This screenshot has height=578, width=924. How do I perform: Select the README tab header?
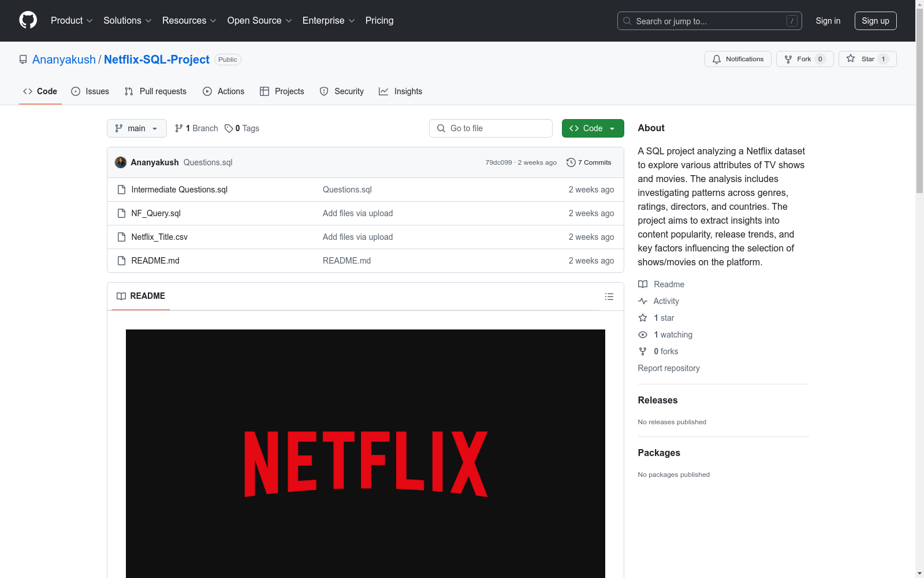click(x=141, y=296)
